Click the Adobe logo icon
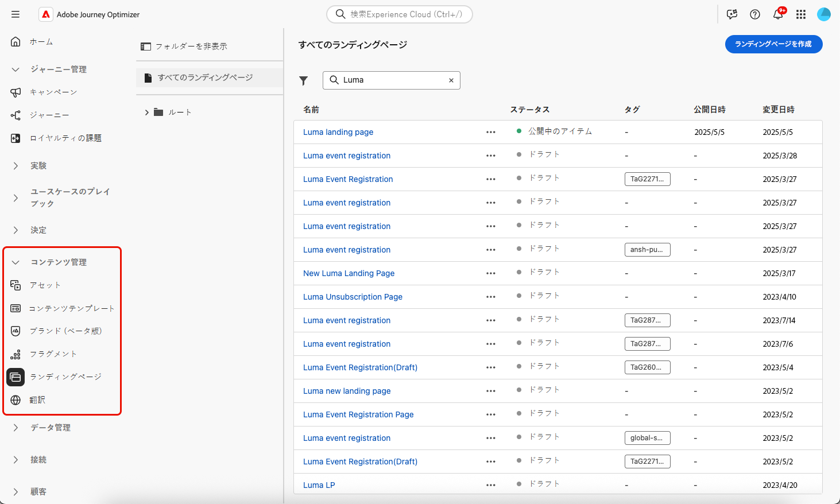Screen dimensions: 840x504 46,14
